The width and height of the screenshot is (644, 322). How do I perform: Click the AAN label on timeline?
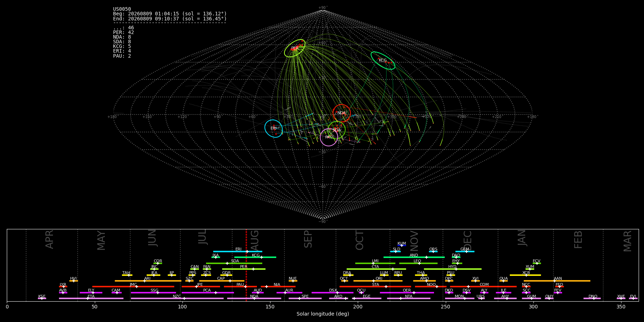(x=558, y=279)
